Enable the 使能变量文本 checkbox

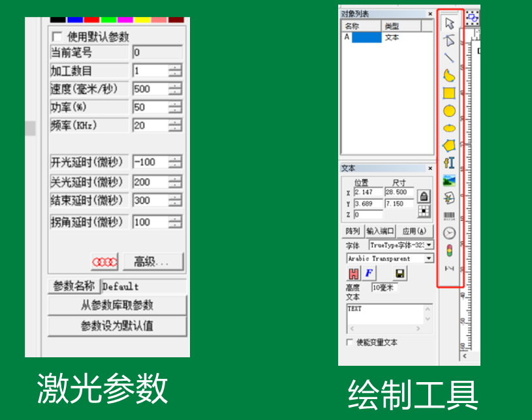coord(349,342)
